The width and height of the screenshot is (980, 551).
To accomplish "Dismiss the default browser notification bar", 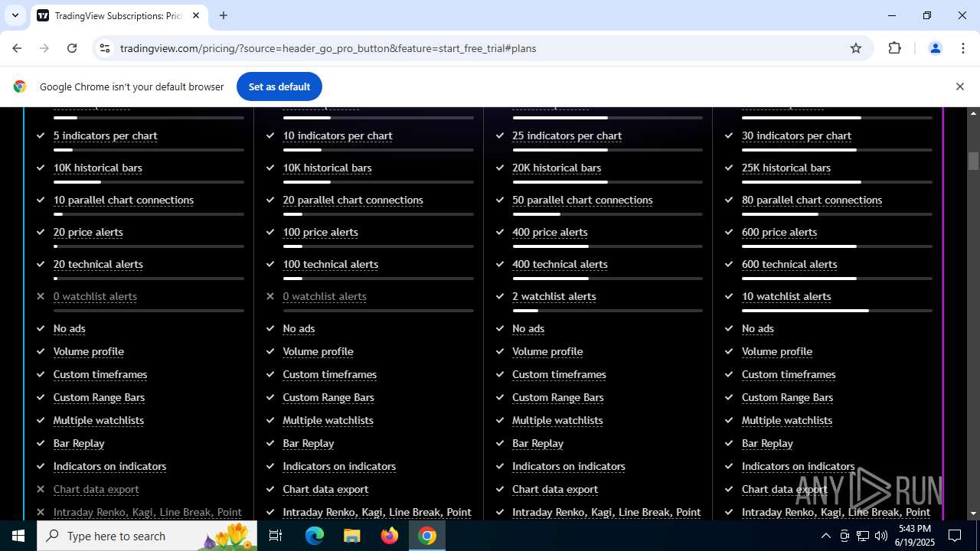I will click(x=959, y=86).
